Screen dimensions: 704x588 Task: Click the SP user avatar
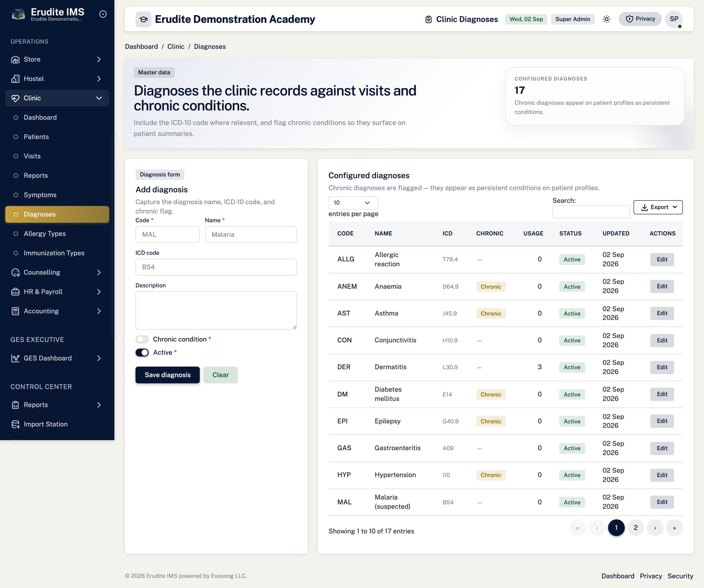pyautogui.click(x=674, y=19)
